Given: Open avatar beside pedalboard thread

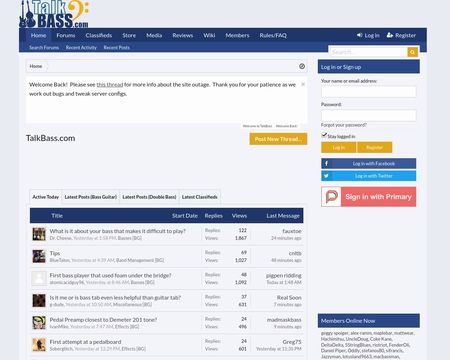Looking at the screenshot, I should (x=39, y=345).
